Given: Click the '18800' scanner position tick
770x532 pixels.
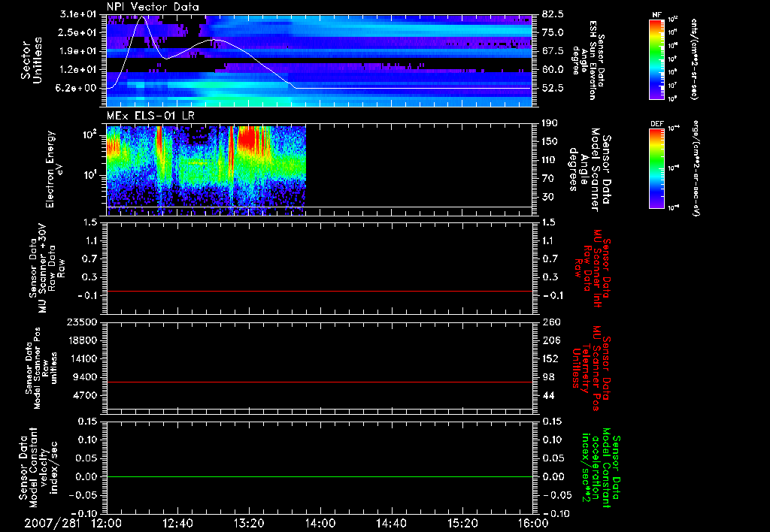Looking at the screenshot, I should (x=82, y=340).
